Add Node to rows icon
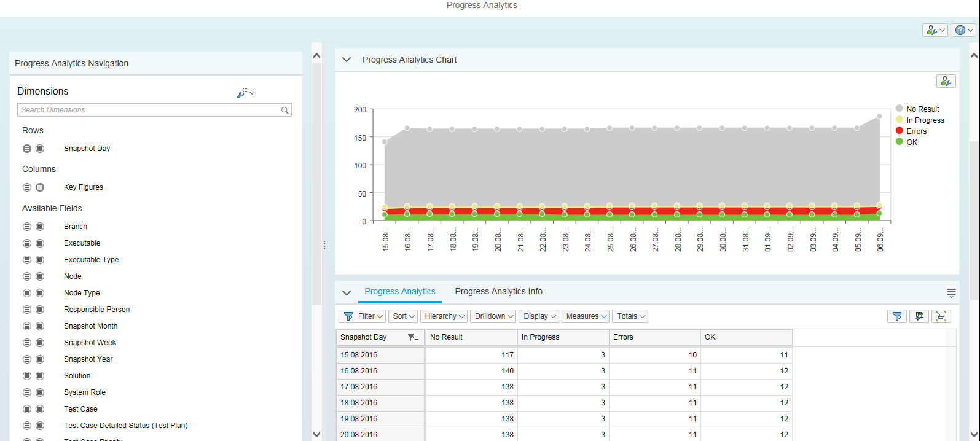The height and width of the screenshot is (441, 980). (x=27, y=276)
